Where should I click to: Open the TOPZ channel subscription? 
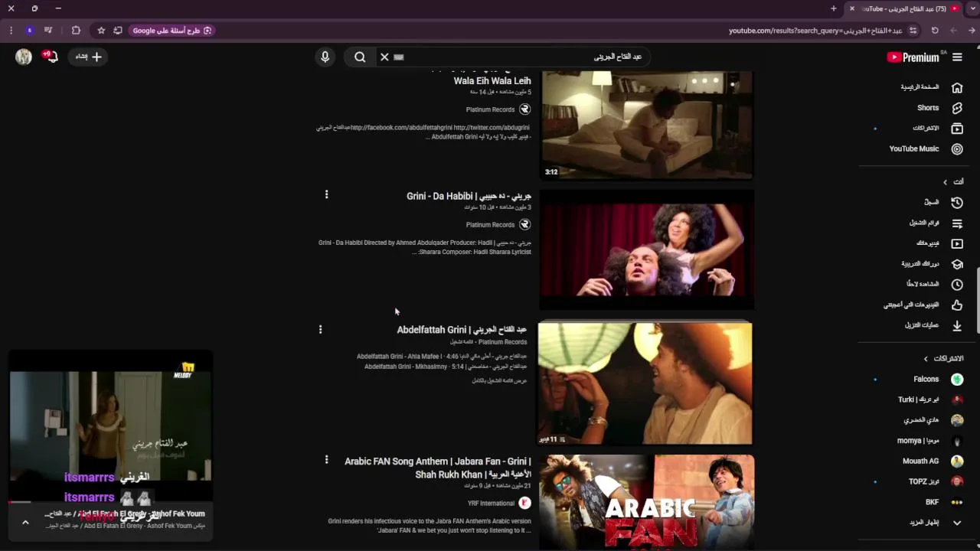(x=935, y=481)
